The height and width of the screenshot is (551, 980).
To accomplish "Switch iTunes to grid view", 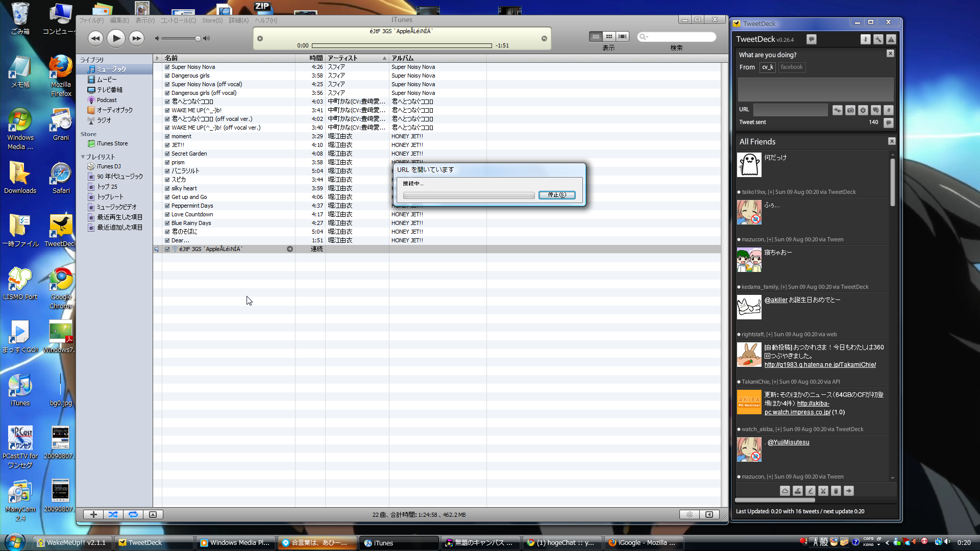I will [609, 37].
